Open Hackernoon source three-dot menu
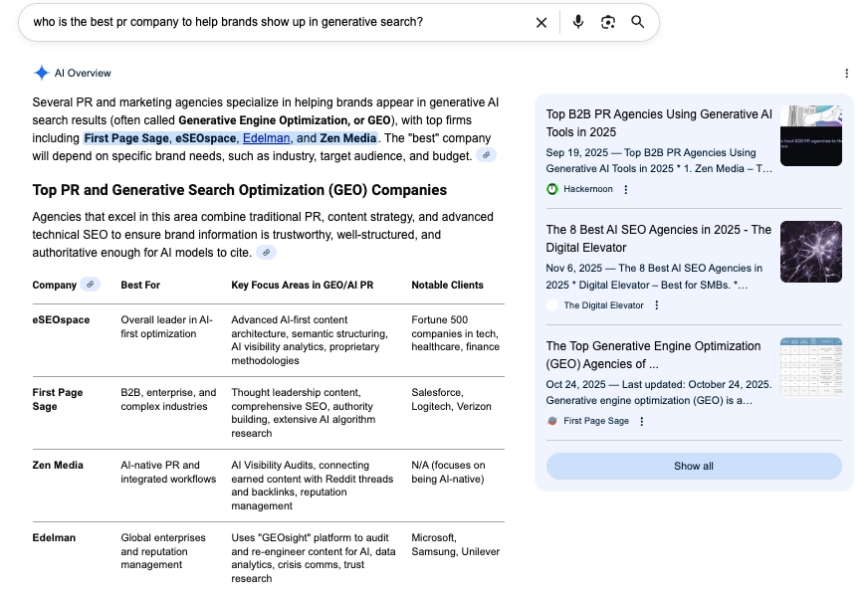The height and width of the screenshot is (594, 868). tap(625, 189)
